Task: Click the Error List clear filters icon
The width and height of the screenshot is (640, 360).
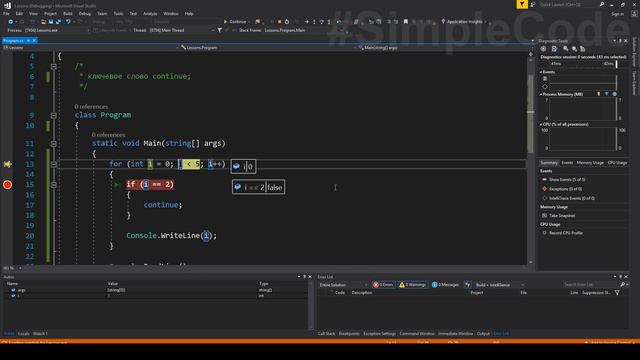Action: click(x=468, y=284)
